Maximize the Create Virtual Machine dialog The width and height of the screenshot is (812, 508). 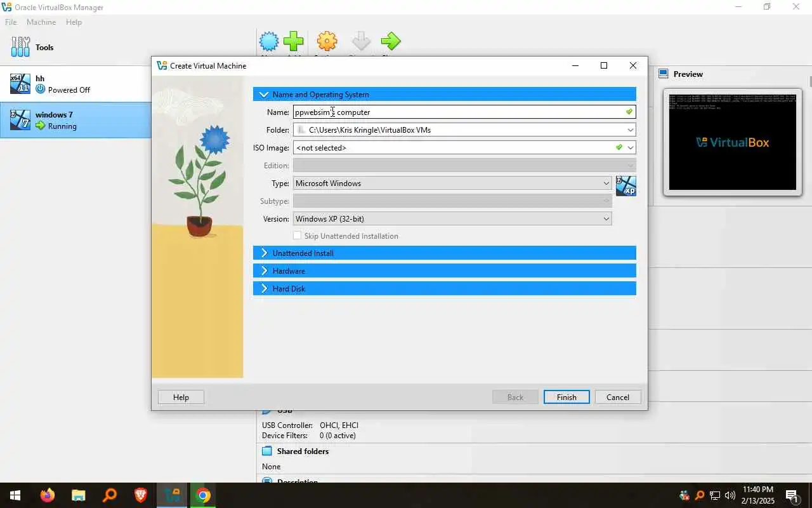[x=604, y=65]
